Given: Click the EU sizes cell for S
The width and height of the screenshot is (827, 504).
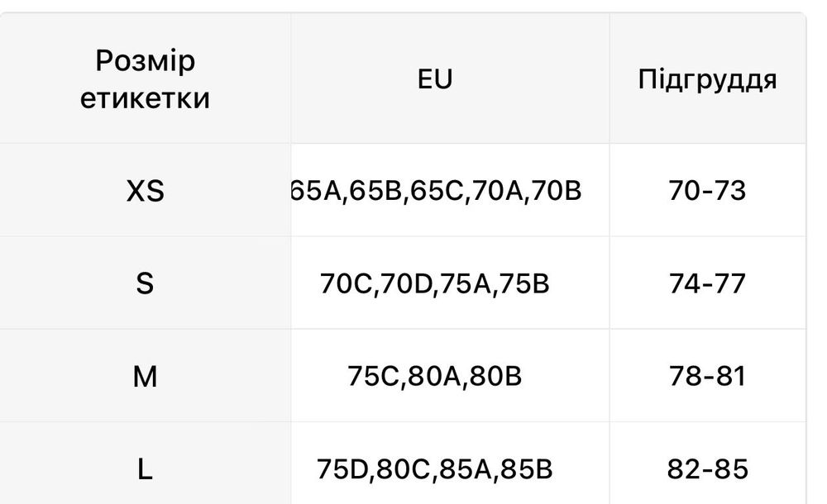Looking at the screenshot, I should click(434, 284).
